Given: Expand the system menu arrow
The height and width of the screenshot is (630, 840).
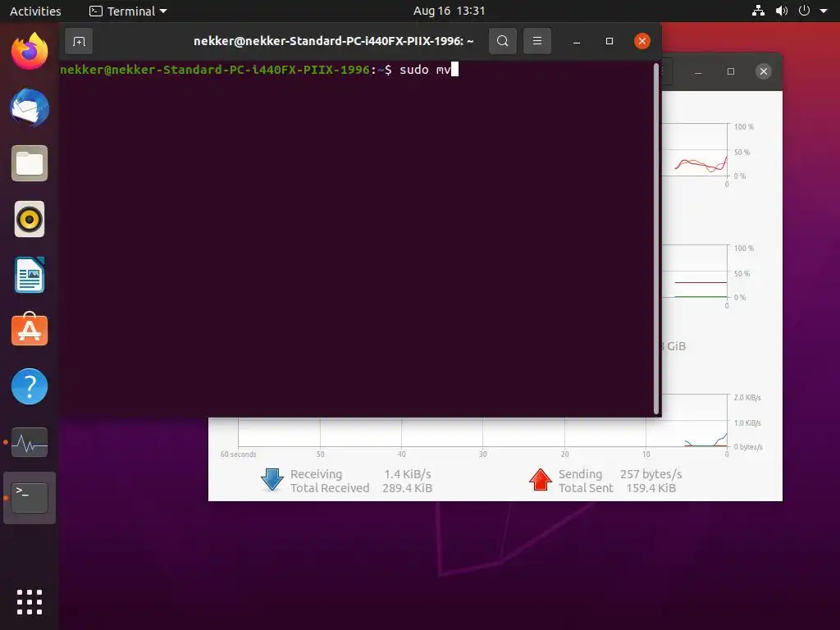Looking at the screenshot, I should pos(824,11).
